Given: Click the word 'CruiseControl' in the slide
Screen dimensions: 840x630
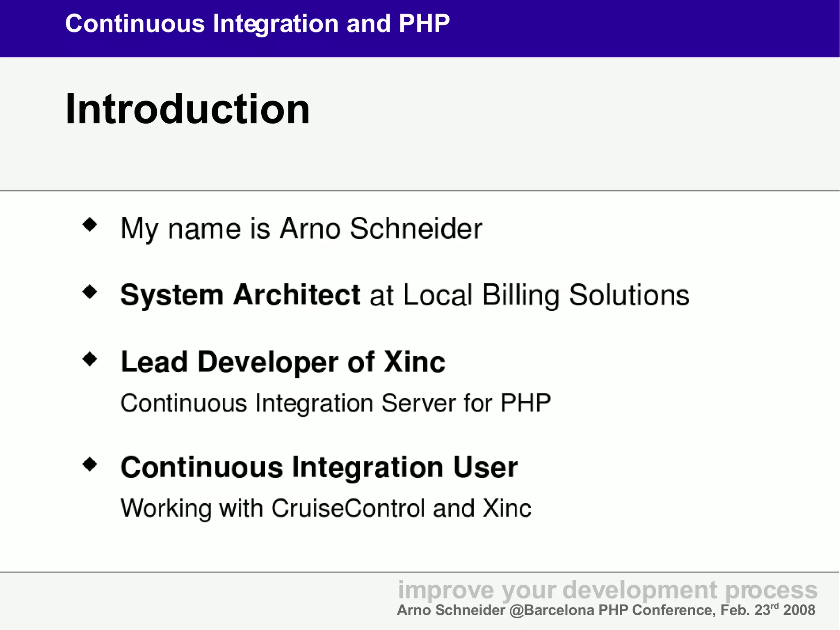Looking at the screenshot, I should tap(348, 509).
